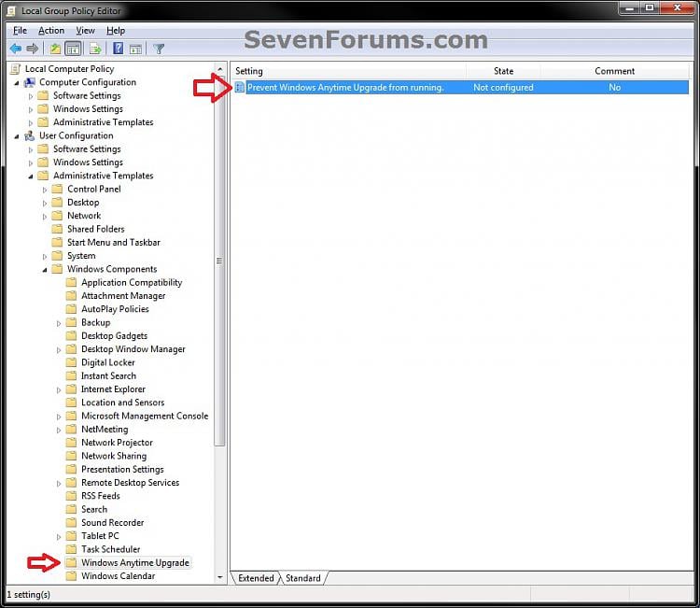Viewport: 700px width, 608px height.
Task: Select the Presentation Settings folder
Action: tap(122, 469)
